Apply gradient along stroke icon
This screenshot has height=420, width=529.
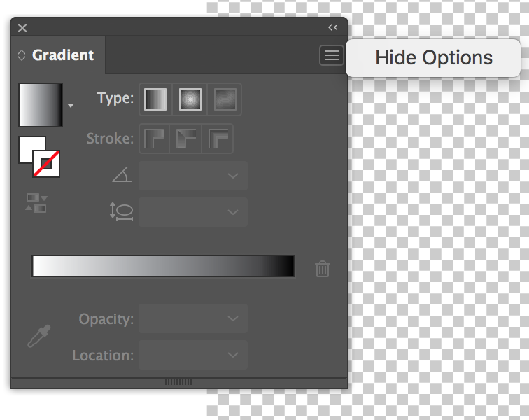tap(187, 139)
